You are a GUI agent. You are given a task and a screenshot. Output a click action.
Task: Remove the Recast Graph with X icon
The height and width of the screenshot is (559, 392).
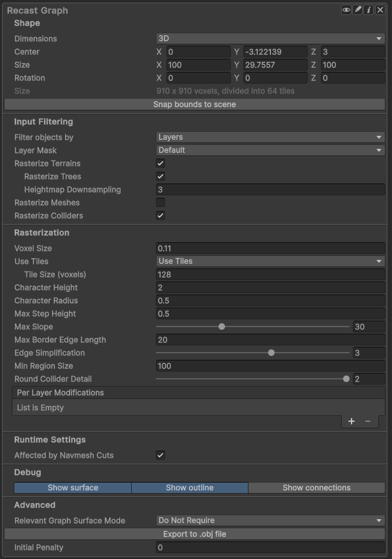380,10
